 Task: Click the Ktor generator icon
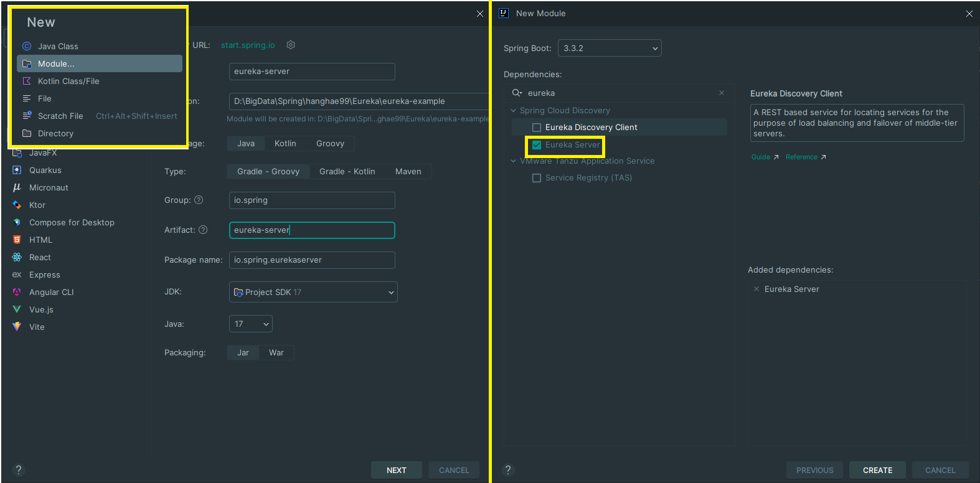coord(17,205)
